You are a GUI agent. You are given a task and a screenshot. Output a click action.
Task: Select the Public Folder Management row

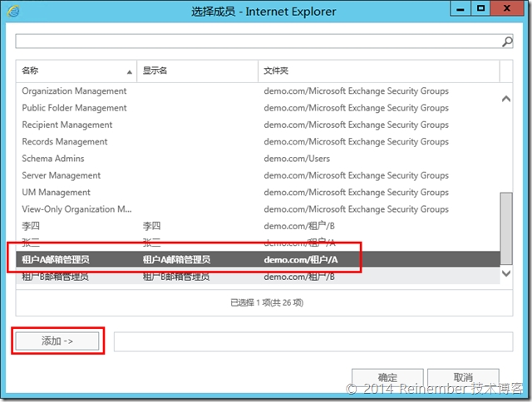click(x=258, y=108)
